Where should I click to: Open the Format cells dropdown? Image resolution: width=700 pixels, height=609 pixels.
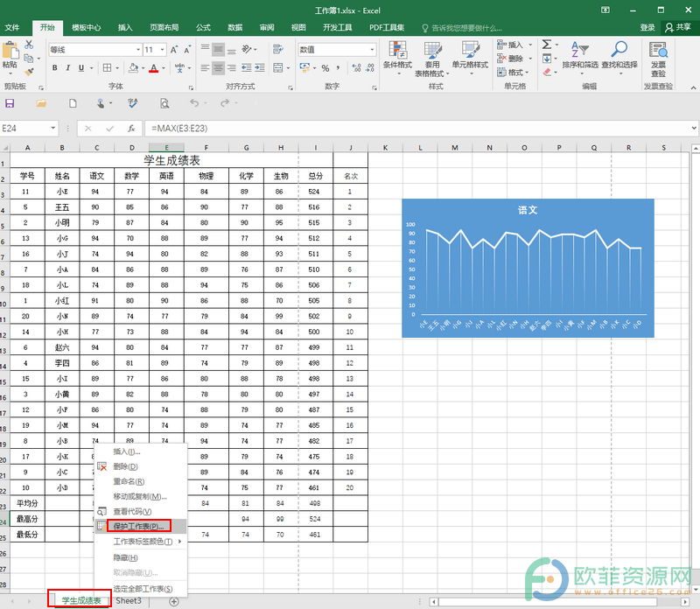pyautogui.click(x=514, y=73)
